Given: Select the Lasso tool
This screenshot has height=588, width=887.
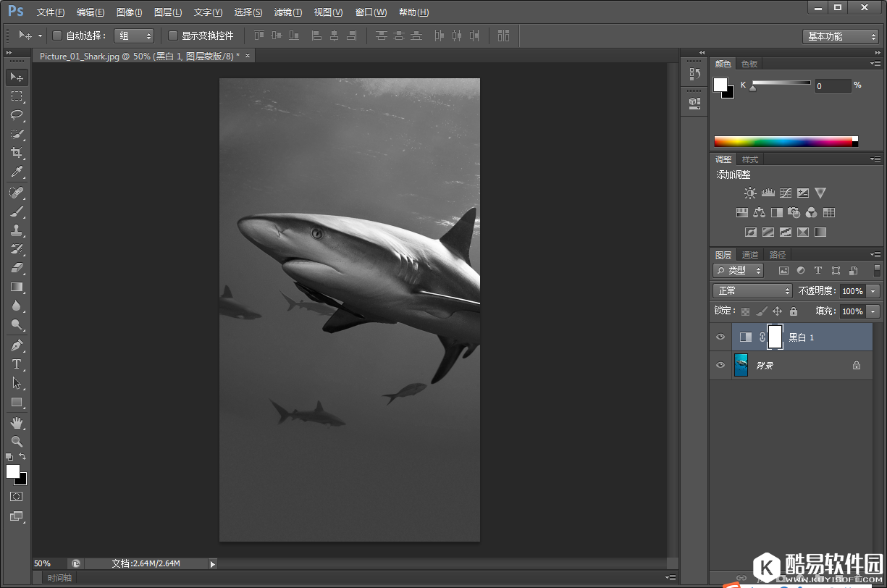Looking at the screenshot, I should pos(17,115).
